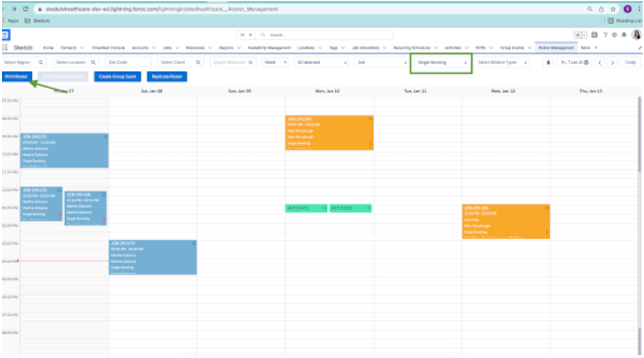Click the Select Client search magnifier
Viewport: 644px width, 358px height.
[198, 62]
